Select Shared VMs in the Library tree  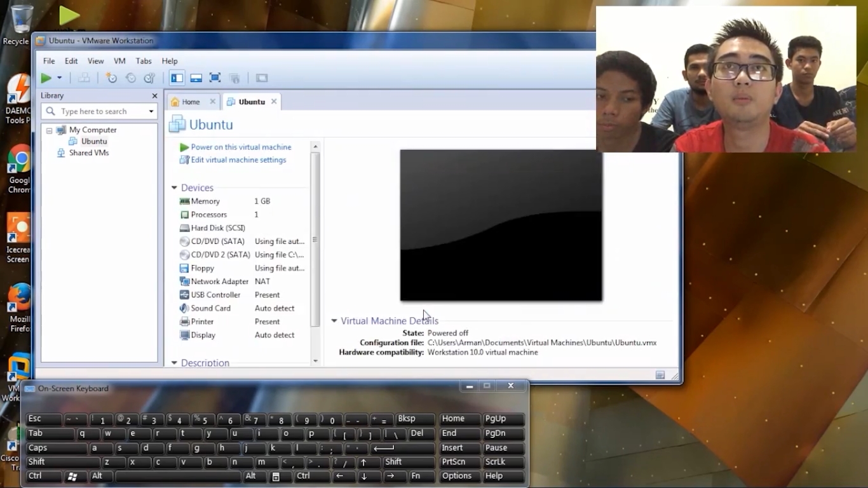[89, 153]
